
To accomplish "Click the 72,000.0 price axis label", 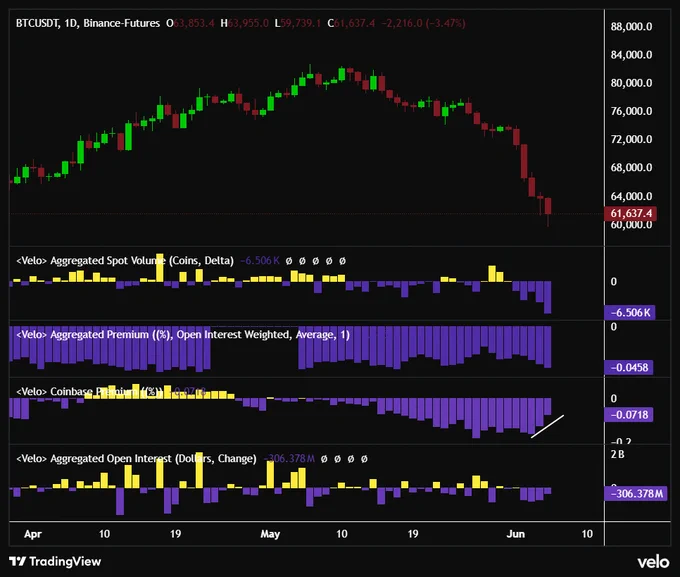I will pos(631,139).
